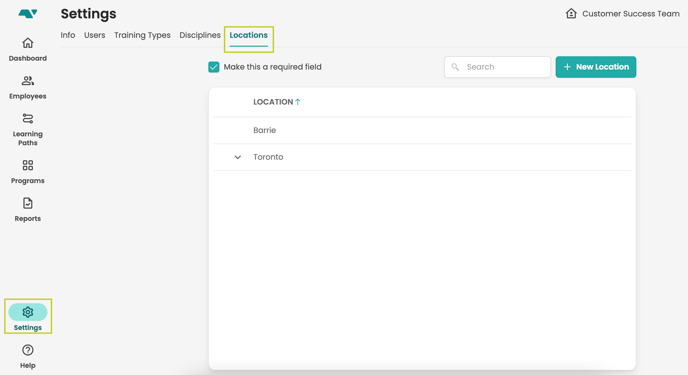Screen dimensions: 688x375
Task: Focus the Search input field
Action: tap(497, 67)
